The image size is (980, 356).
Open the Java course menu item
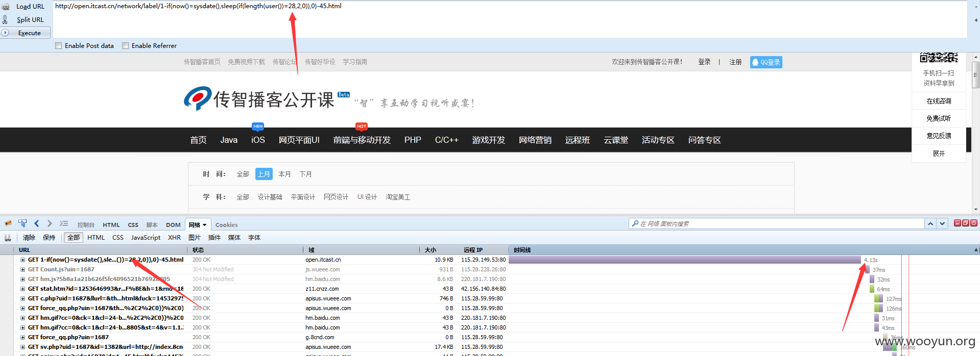click(x=229, y=140)
